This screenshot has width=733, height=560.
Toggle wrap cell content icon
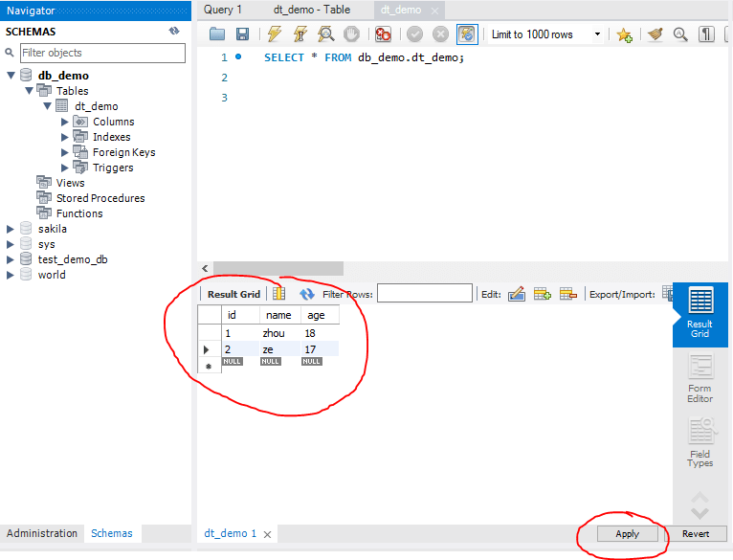tap(279, 294)
